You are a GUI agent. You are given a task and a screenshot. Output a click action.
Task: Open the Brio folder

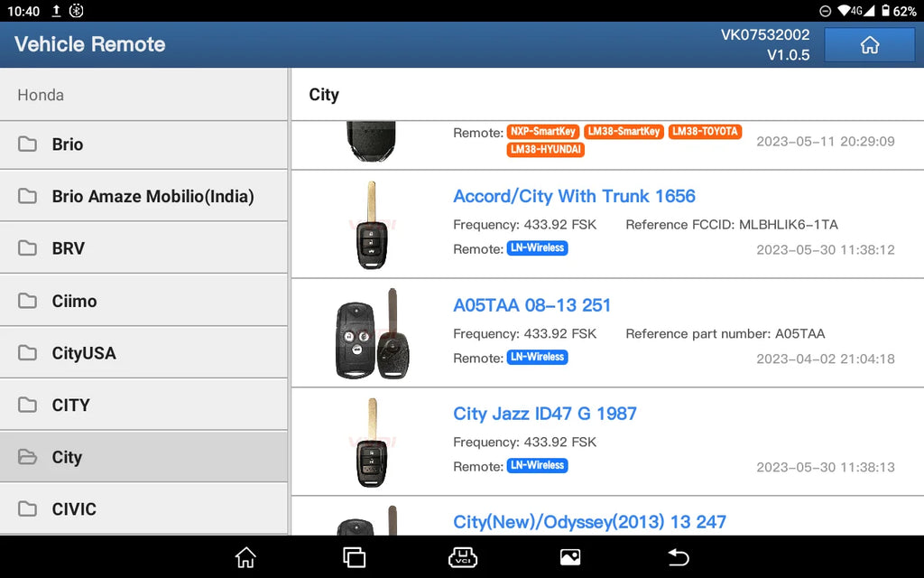[x=143, y=144]
